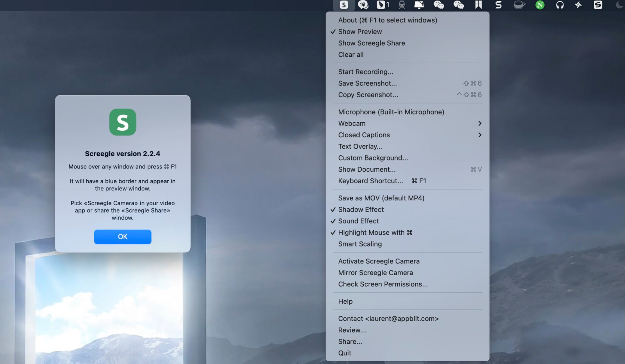Open the Help menu item
This screenshot has width=625, height=364.
[x=408, y=301]
